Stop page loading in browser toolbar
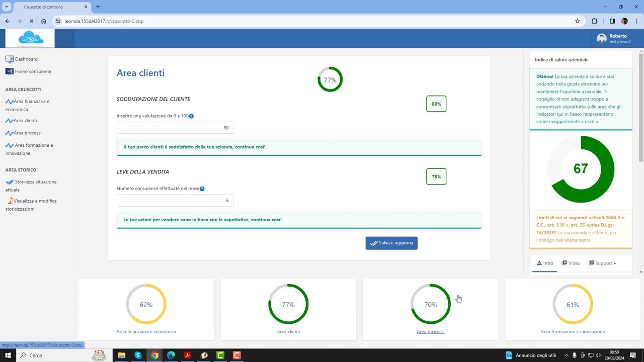The height and width of the screenshot is (362, 644). click(x=31, y=21)
